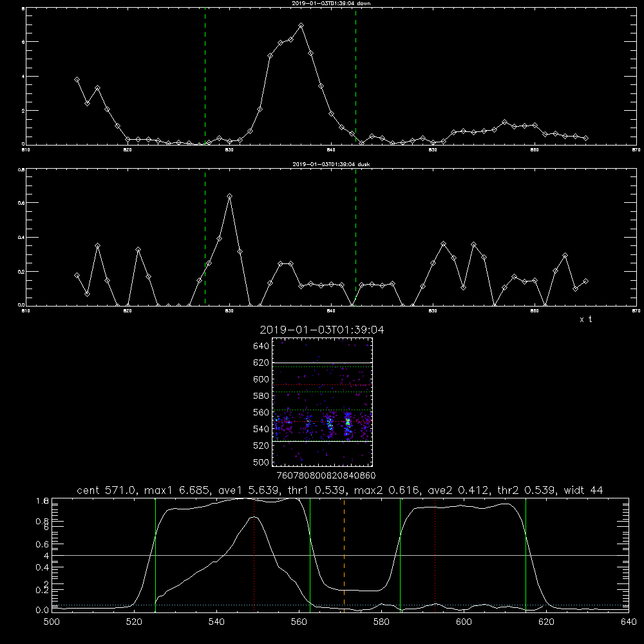Click the last diamond marker of the dusk curve
This screenshot has width=644, height=644.
[x=585, y=281]
